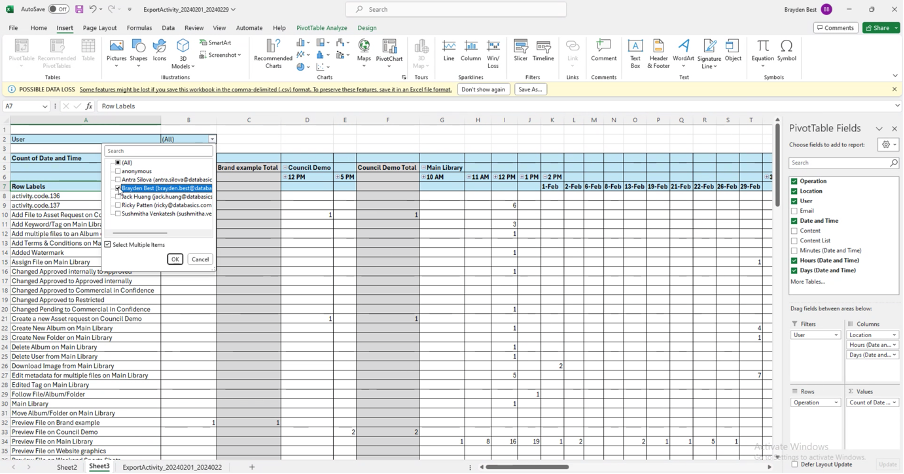
Task: Insert Icons from the ribbon
Action: [160, 51]
